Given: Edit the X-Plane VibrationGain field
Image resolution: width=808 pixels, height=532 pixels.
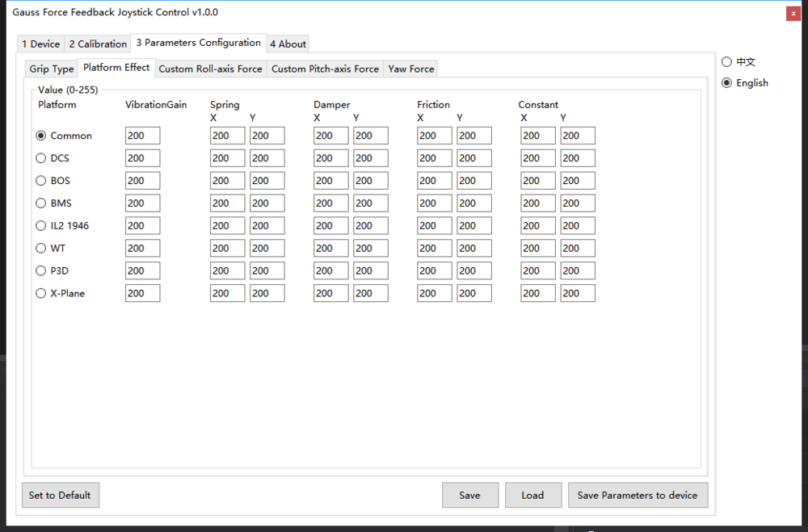Looking at the screenshot, I should [x=143, y=293].
